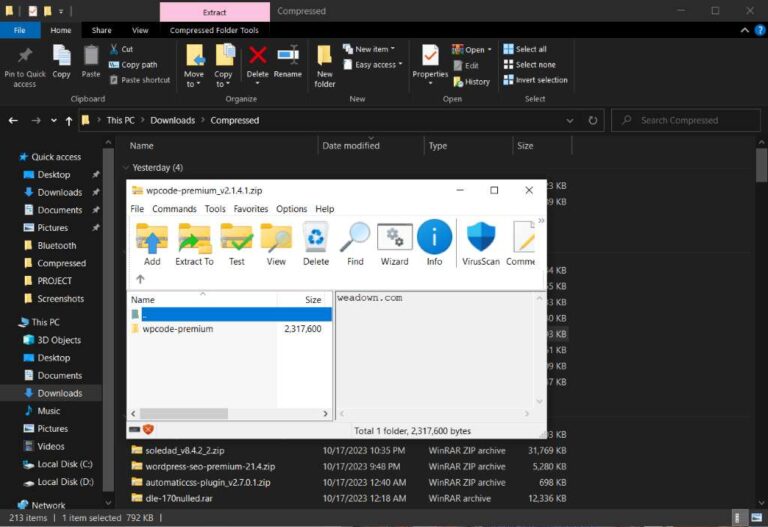Viewport: 768px width, 527px height.
Task: Open the Move to dropdown
Action: click(194, 66)
